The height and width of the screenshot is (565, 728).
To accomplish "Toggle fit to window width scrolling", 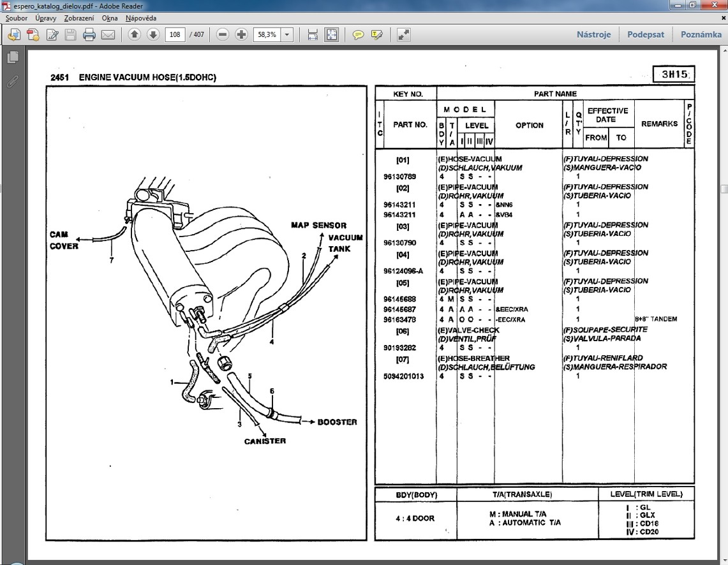I will [313, 35].
